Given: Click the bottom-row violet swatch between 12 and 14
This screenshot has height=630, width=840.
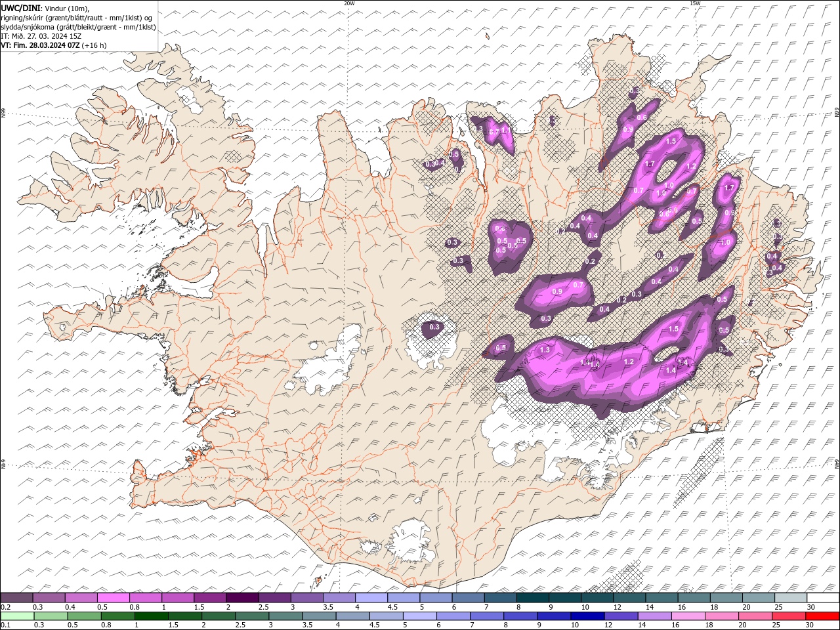Looking at the screenshot, I should pos(621,616).
